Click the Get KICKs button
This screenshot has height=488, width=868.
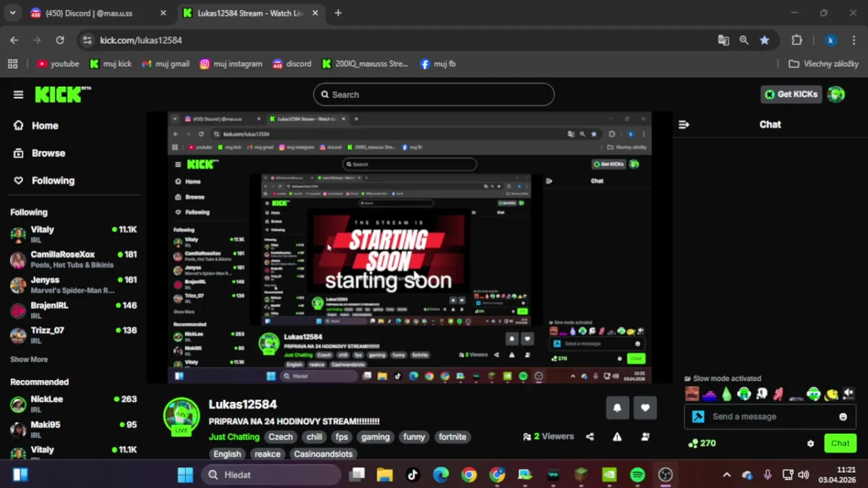tap(791, 94)
